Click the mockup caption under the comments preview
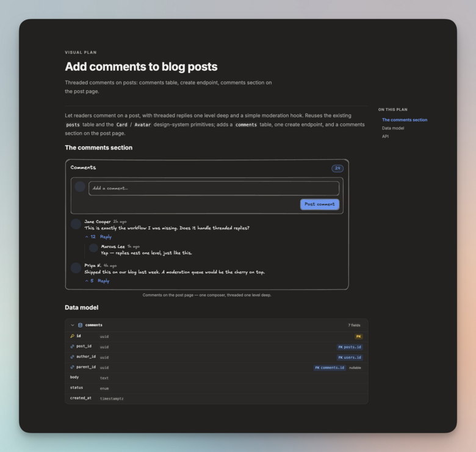This screenshot has width=476, height=452. coord(207,295)
